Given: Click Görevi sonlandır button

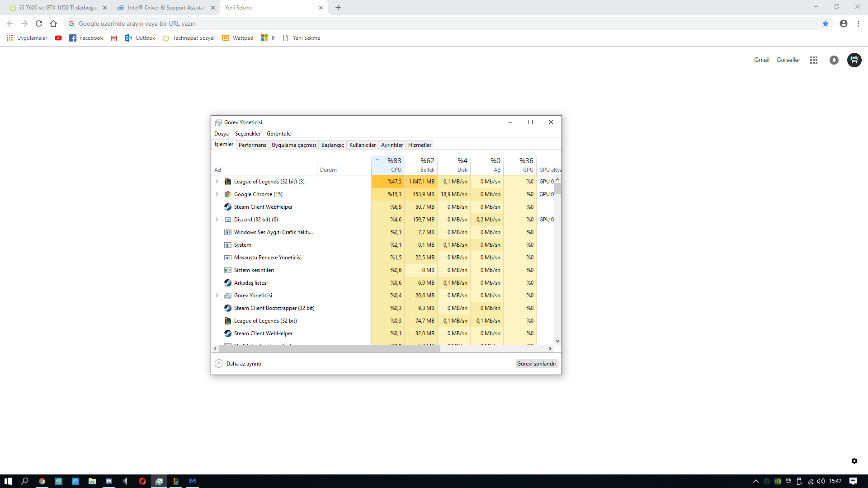Looking at the screenshot, I should (536, 364).
